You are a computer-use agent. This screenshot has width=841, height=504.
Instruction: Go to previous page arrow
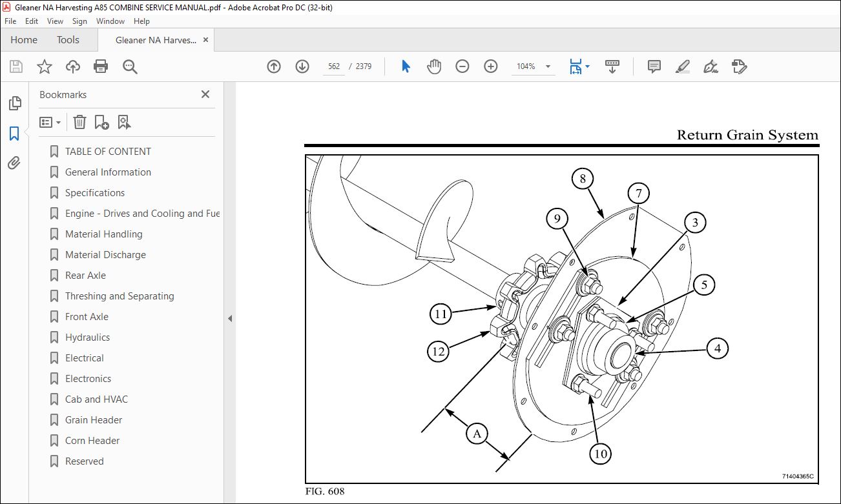pos(274,66)
